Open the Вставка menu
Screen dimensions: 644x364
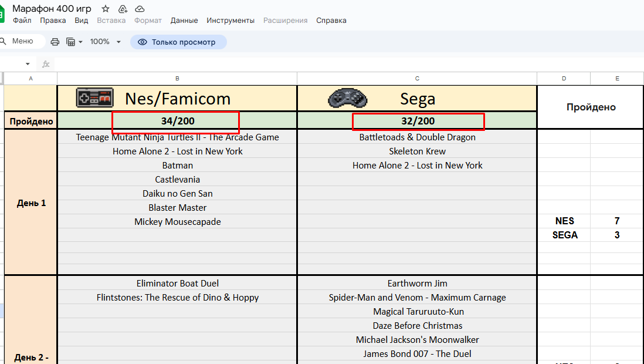point(111,21)
